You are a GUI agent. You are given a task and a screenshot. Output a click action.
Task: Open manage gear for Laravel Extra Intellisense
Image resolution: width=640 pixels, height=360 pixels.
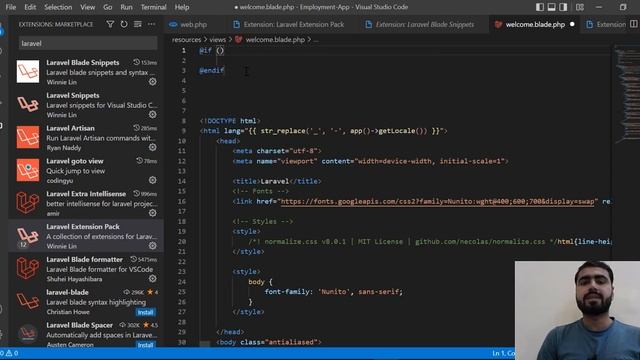click(x=153, y=213)
